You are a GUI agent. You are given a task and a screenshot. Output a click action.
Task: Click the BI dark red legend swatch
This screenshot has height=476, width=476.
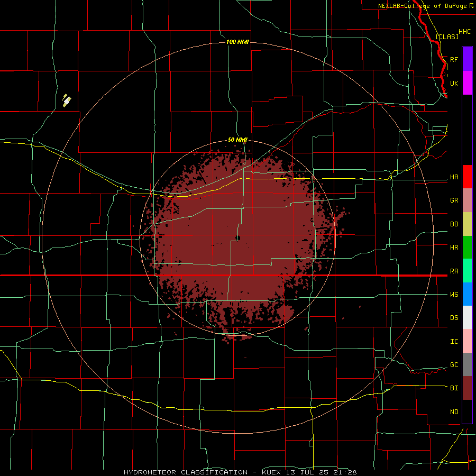click(x=467, y=388)
